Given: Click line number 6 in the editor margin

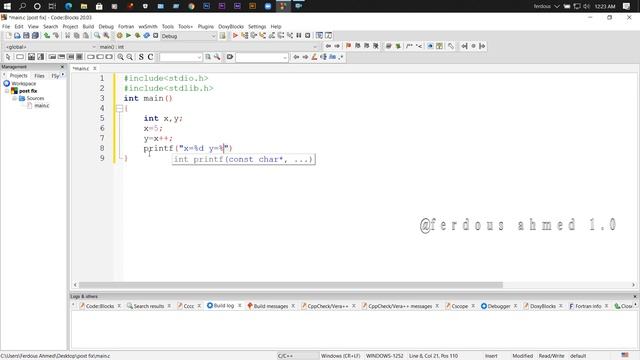Looking at the screenshot, I should pos(102,128).
